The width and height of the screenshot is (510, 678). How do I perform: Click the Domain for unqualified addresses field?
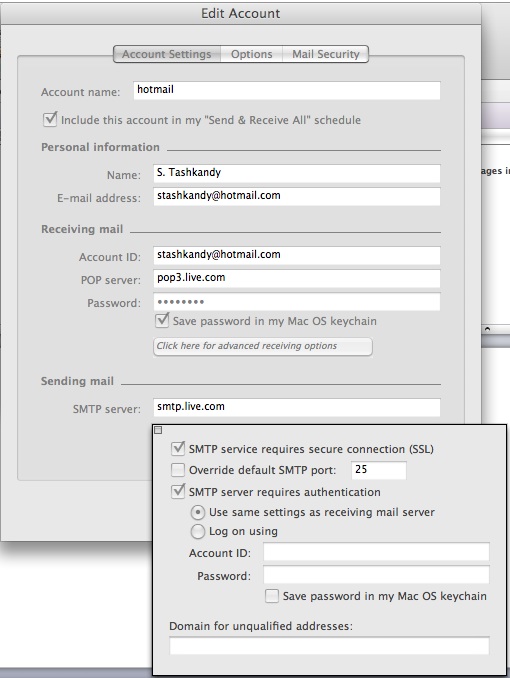[330, 646]
